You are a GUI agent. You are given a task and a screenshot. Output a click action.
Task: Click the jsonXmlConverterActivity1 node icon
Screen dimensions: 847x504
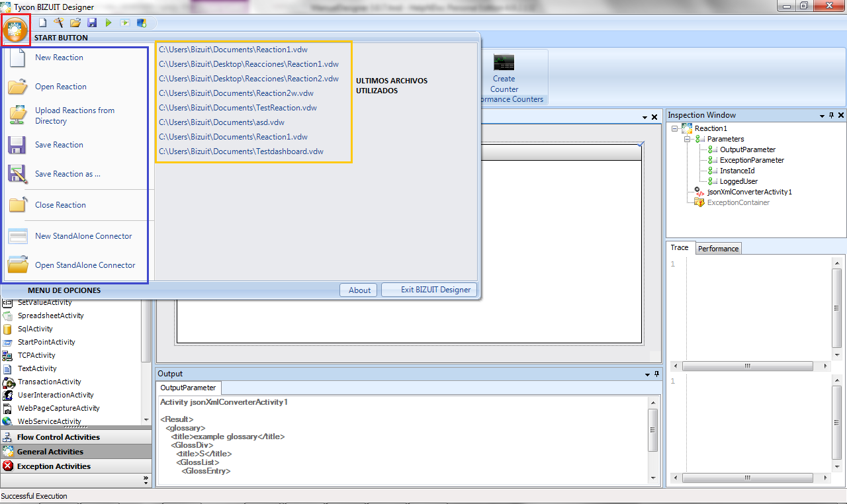[699, 192]
